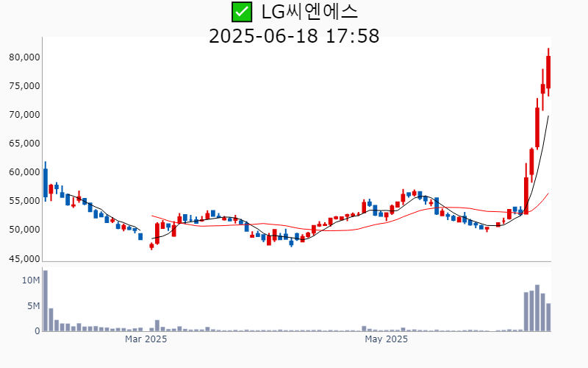Click the LG씨엔에스 chart title

click(x=309, y=12)
